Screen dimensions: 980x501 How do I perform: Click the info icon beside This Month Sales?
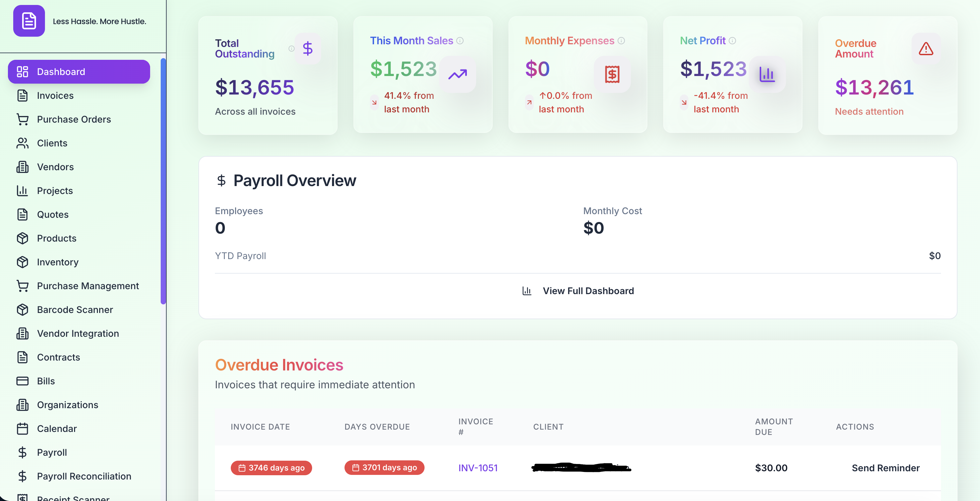click(460, 41)
